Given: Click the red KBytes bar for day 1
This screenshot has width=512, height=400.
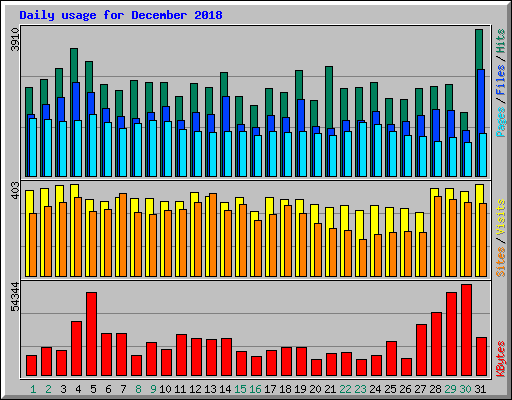Looking at the screenshot, I should pos(32,366).
